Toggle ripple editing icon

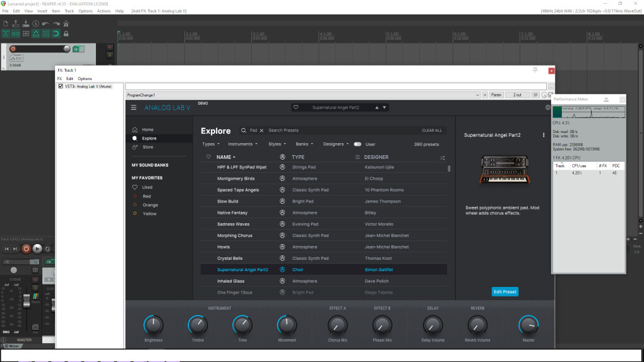pos(25,33)
